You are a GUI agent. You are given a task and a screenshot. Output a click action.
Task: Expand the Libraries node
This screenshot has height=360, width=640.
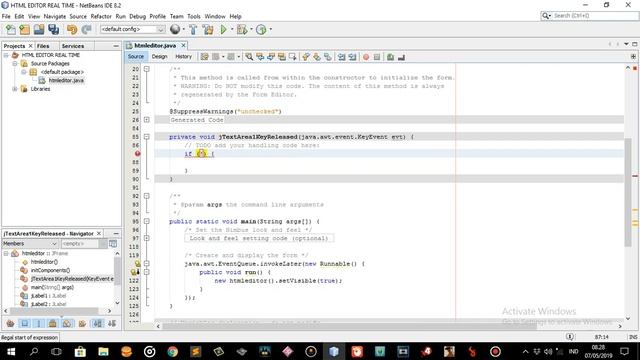click(15, 89)
